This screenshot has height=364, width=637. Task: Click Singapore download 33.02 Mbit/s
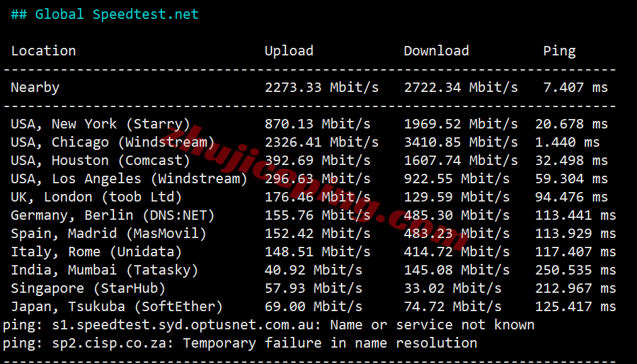coord(453,288)
